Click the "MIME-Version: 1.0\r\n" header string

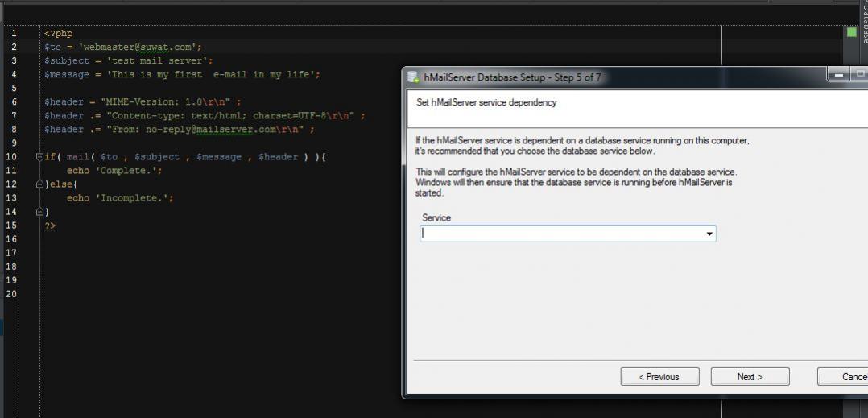pos(165,101)
